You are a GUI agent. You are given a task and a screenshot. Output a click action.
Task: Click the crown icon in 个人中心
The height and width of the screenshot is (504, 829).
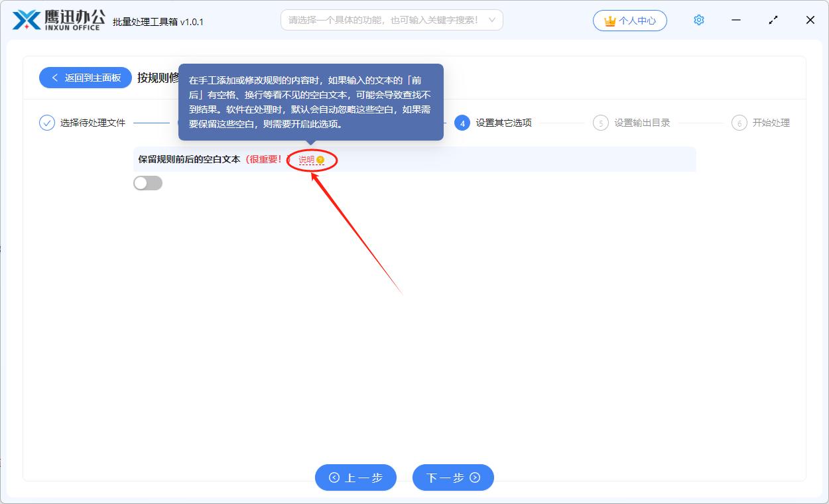609,21
